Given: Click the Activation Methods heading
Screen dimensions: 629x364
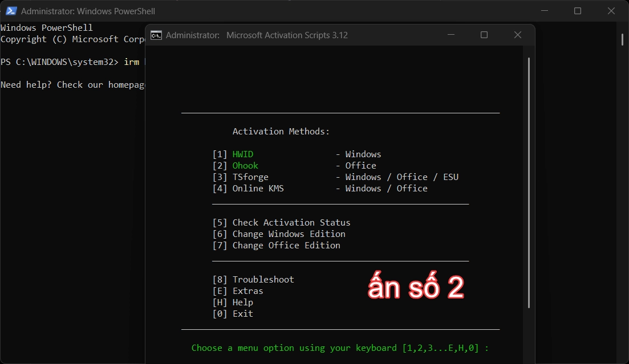Looking at the screenshot, I should pos(281,132).
